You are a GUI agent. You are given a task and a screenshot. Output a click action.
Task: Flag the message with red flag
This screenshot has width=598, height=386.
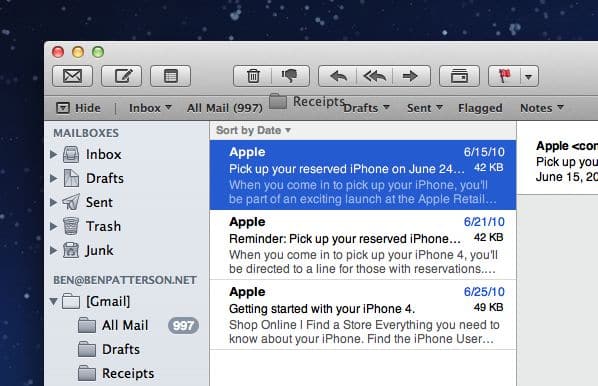point(504,76)
